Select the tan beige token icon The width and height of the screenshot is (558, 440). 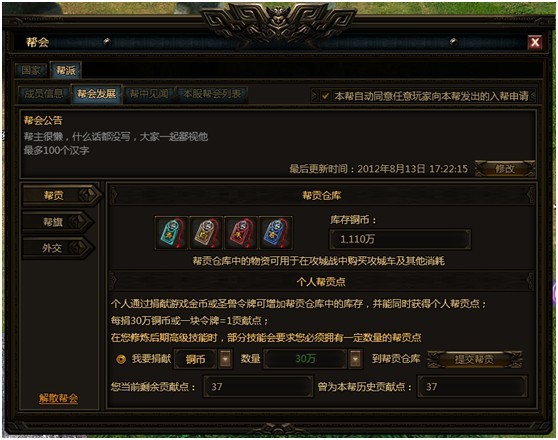[206, 232]
